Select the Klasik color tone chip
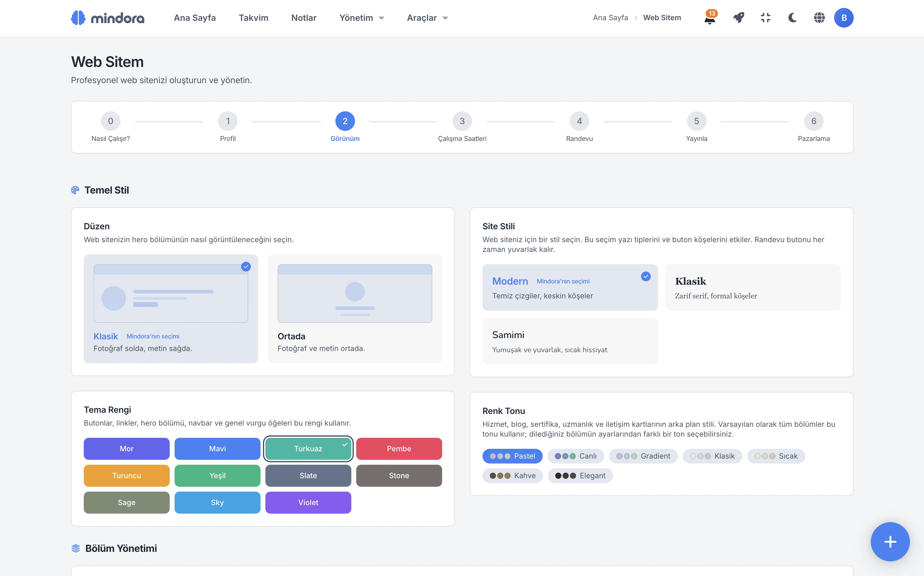The image size is (924, 576). click(x=712, y=456)
